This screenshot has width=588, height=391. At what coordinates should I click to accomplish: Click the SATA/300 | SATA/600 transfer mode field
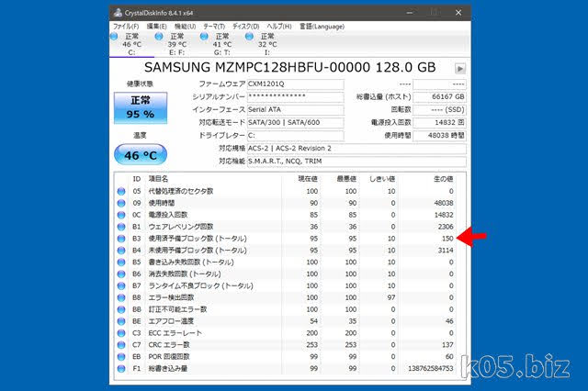coord(296,122)
